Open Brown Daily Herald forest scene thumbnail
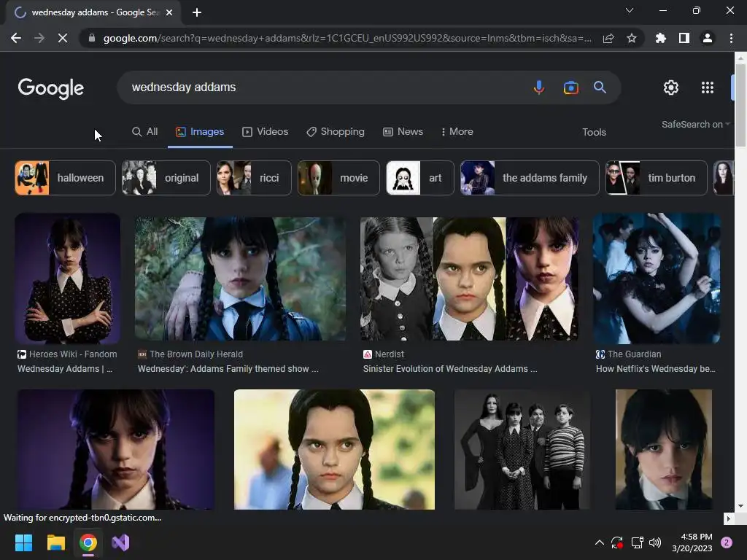This screenshot has width=747, height=560. click(x=240, y=279)
